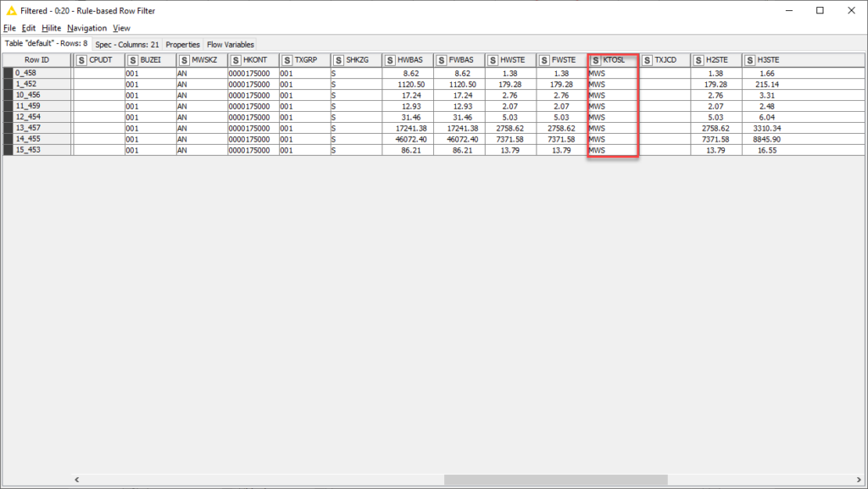Click the string type icon of MWSKZ column
This screenshot has width=868, height=489.
184,60
